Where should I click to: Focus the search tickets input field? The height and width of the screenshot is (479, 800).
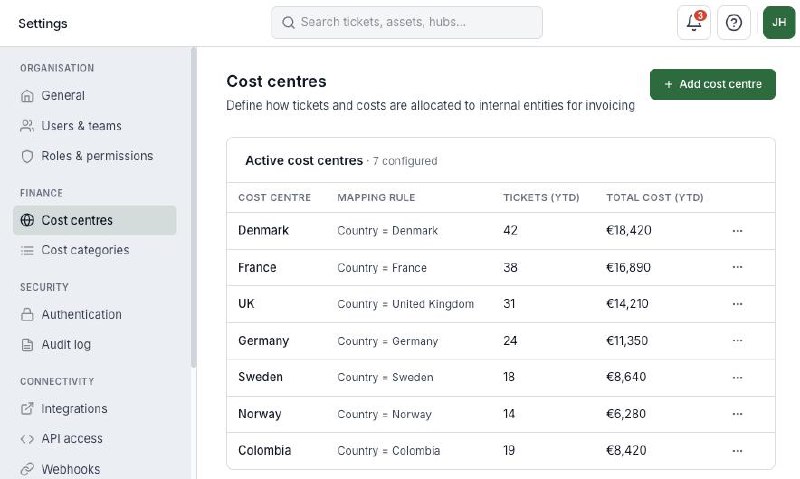tap(407, 22)
